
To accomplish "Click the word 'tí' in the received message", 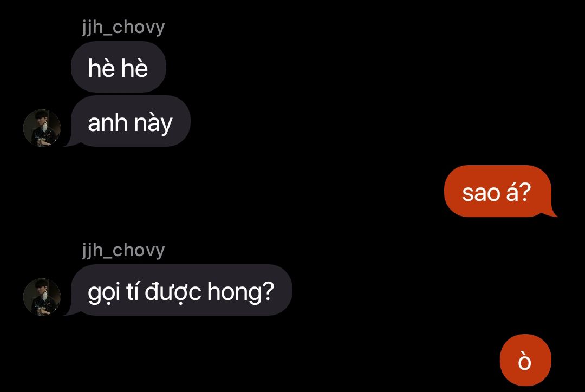I will pyautogui.click(x=133, y=291).
